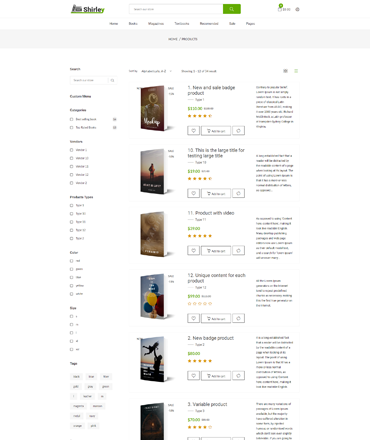
Task: Click the green header search button
Action: click(x=232, y=9)
